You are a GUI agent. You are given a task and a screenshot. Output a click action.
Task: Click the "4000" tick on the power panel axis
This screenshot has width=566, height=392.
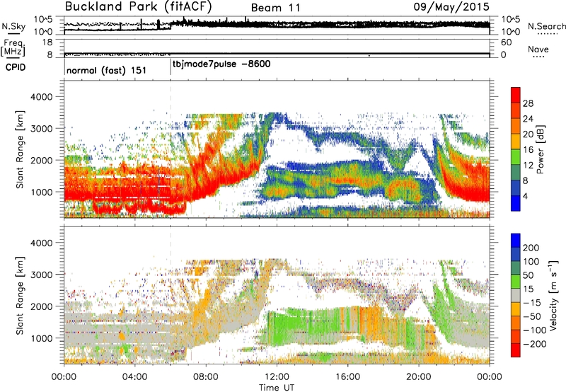[42, 97]
